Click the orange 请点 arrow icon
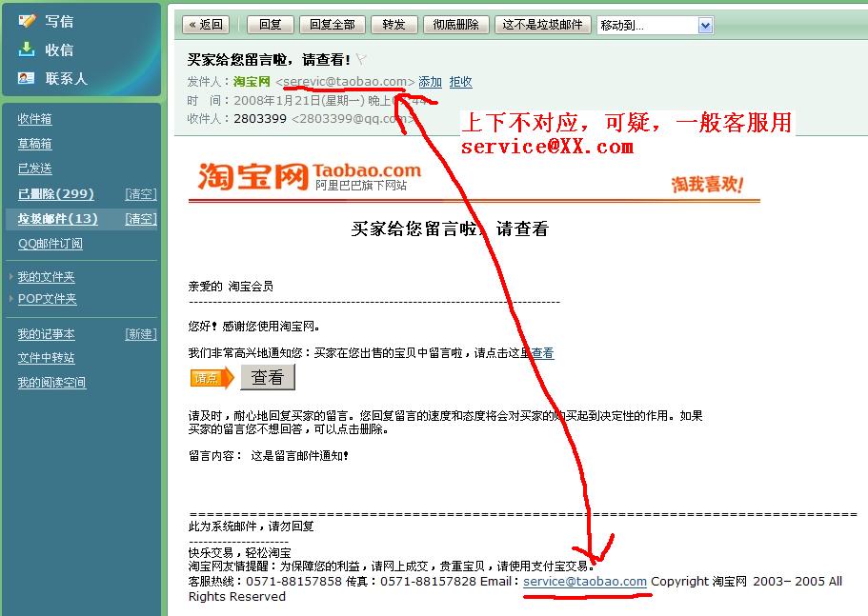Viewport: 868px width, 616px height. (212, 378)
